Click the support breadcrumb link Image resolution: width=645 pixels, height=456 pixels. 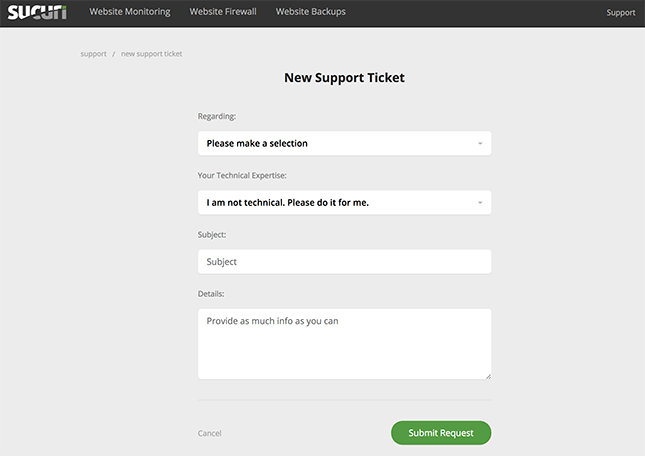[93, 54]
